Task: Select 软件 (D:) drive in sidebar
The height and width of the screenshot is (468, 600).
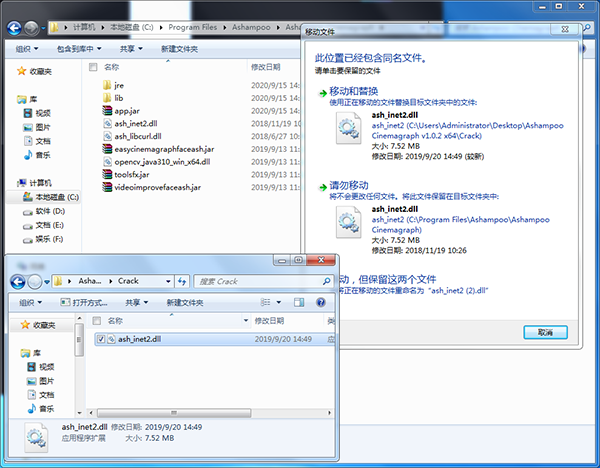Action: point(44,211)
